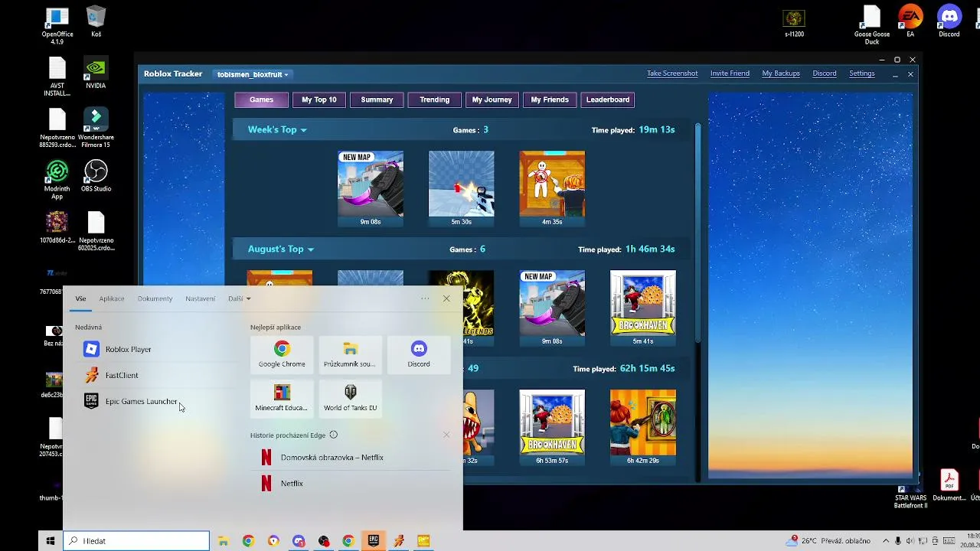Launch World of Tanks EU tile
980x551 pixels.
pos(350,398)
